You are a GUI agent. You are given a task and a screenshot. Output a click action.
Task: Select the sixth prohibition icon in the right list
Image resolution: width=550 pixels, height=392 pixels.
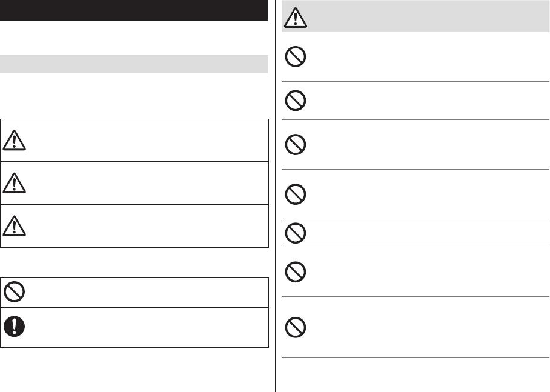point(296,272)
